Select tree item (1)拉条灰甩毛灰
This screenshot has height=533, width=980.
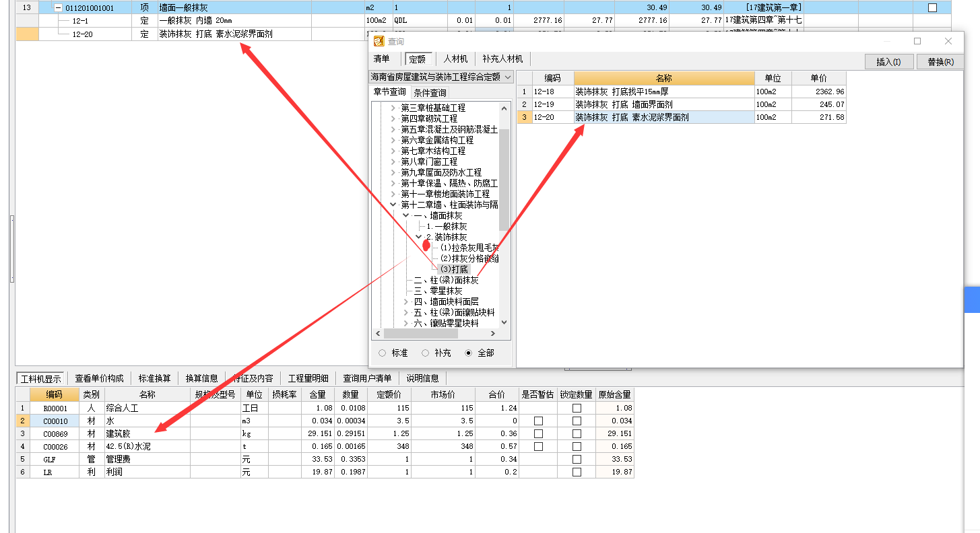[469, 248]
